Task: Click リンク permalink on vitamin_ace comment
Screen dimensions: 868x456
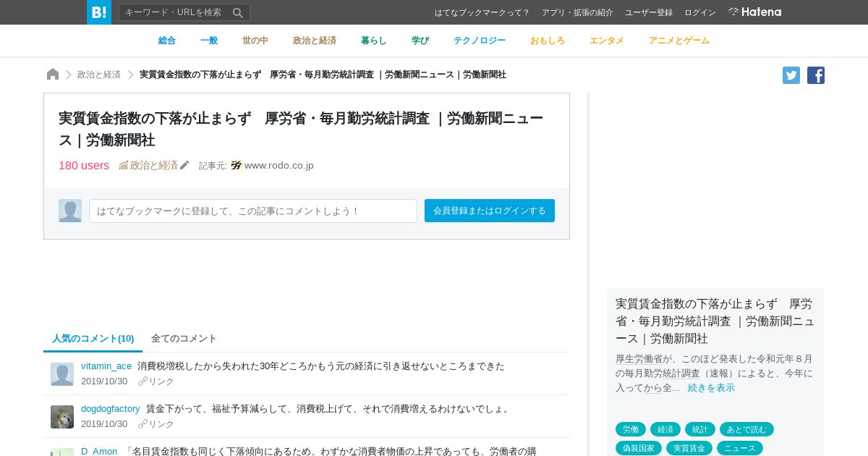Action: [156, 381]
